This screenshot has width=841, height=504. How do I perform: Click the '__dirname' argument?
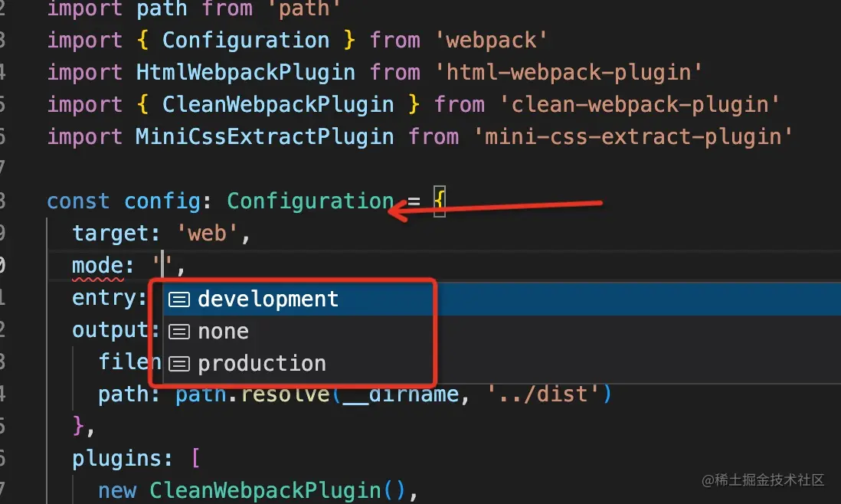pyautogui.click(x=400, y=394)
